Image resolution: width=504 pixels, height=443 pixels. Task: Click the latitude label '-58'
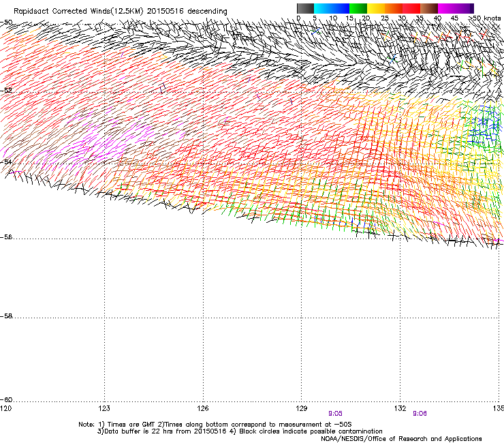click(6, 316)
